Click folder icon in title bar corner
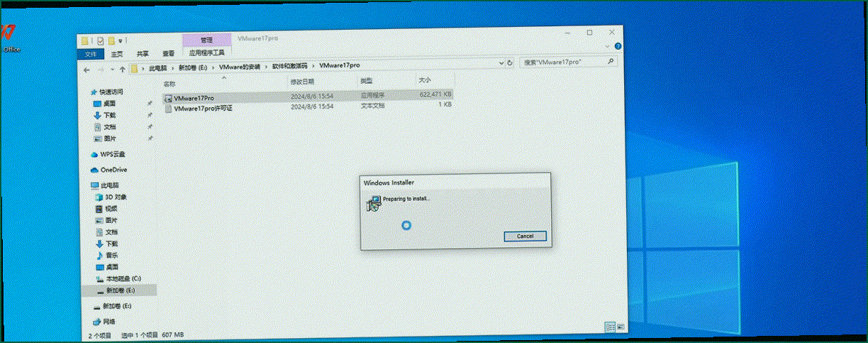868x343 pixels. (84, 40)
